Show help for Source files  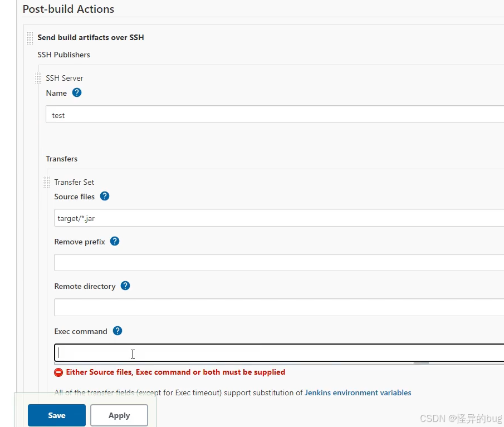pyautogui.click(x=104, y=197)
